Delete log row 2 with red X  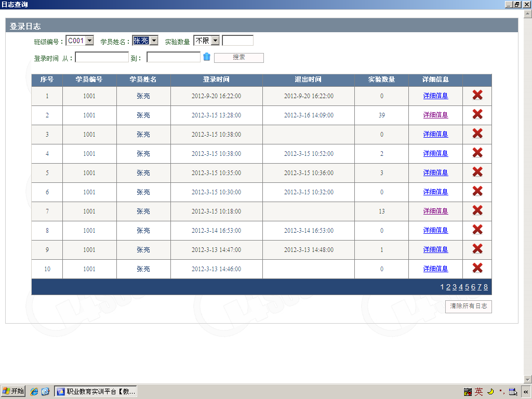pyautogui.click(x=477, y=114)
